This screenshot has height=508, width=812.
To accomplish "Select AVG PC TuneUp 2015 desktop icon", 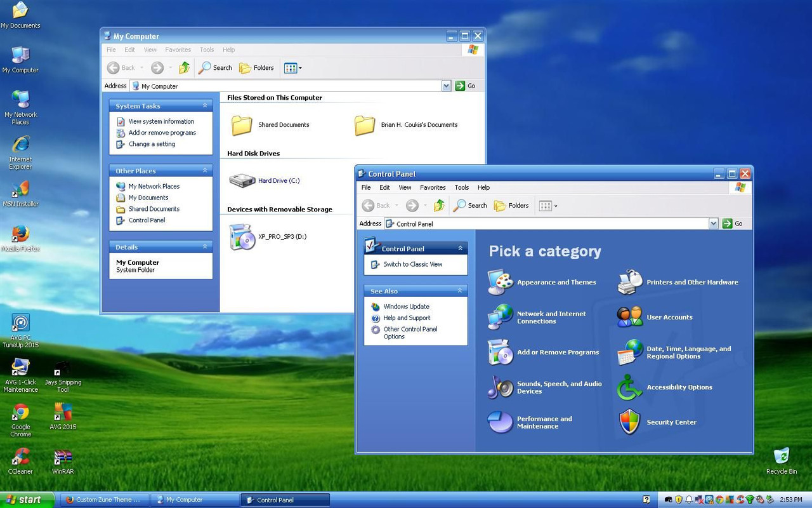I will pyautogui.click(x=20, y=331).
